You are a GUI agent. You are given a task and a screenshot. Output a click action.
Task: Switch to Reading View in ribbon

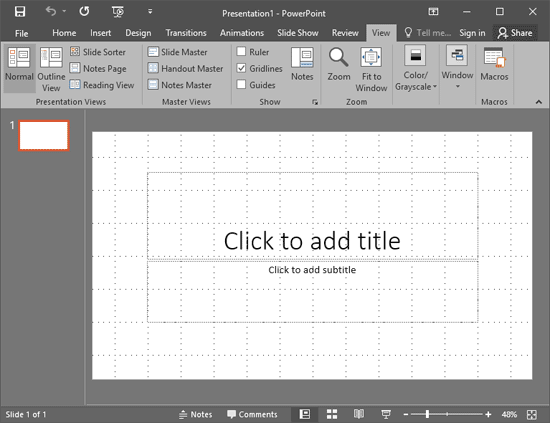(102, 85)
